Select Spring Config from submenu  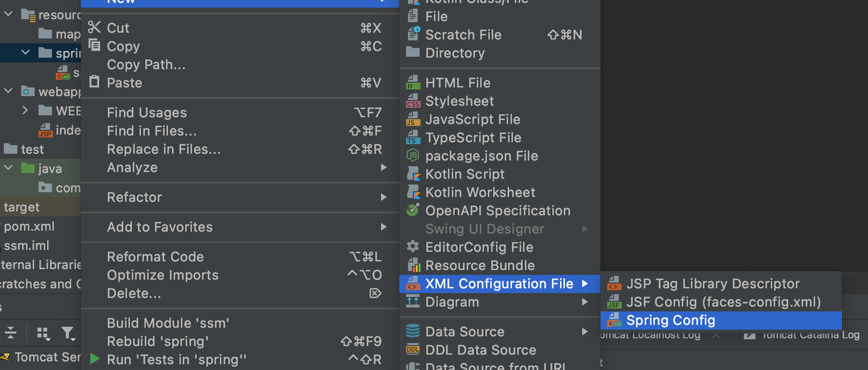click(x=671, y=320)
